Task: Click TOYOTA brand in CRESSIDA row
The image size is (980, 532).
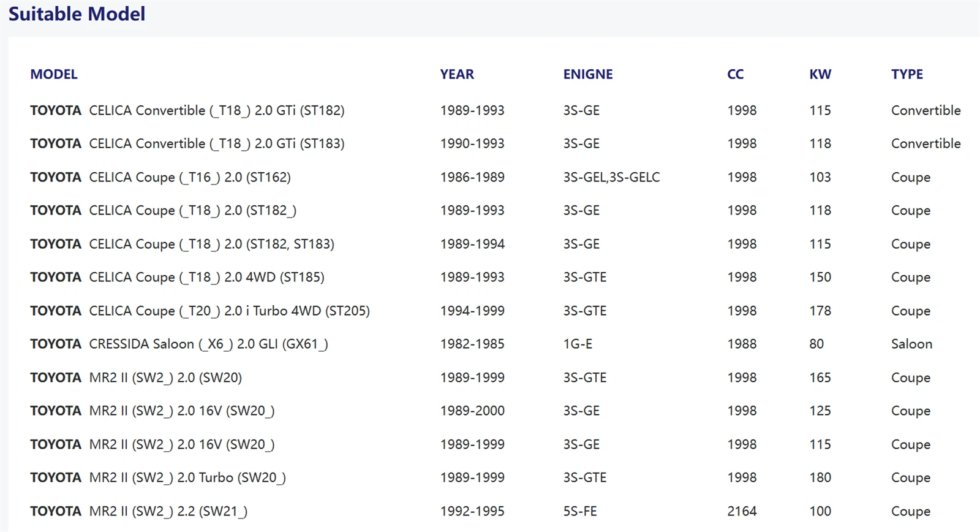Action: (56, 344)
